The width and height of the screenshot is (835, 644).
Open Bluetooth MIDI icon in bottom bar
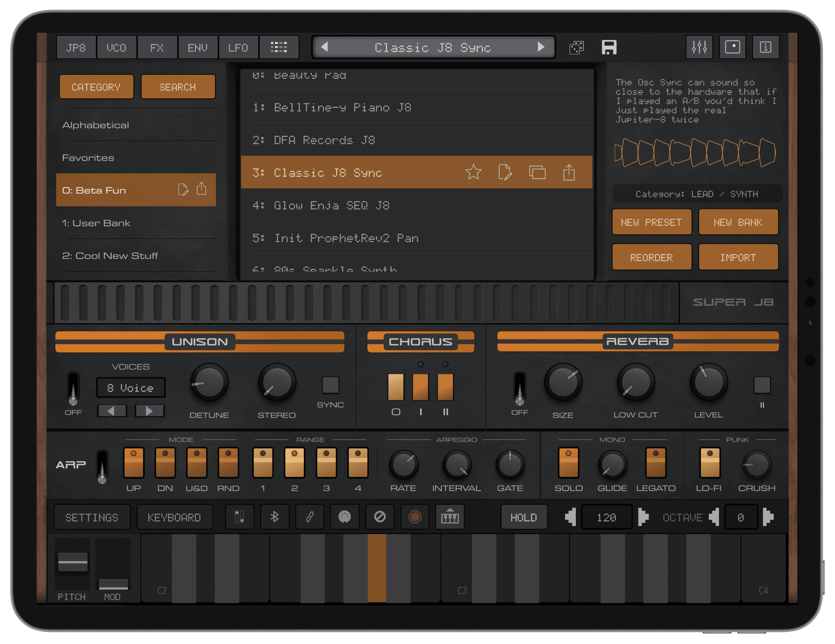274,517
